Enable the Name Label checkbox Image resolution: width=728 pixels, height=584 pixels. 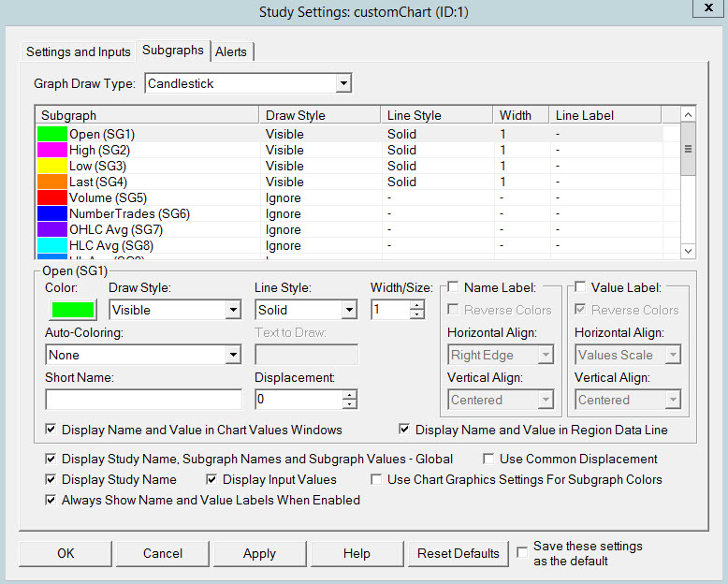pos(454,287)
